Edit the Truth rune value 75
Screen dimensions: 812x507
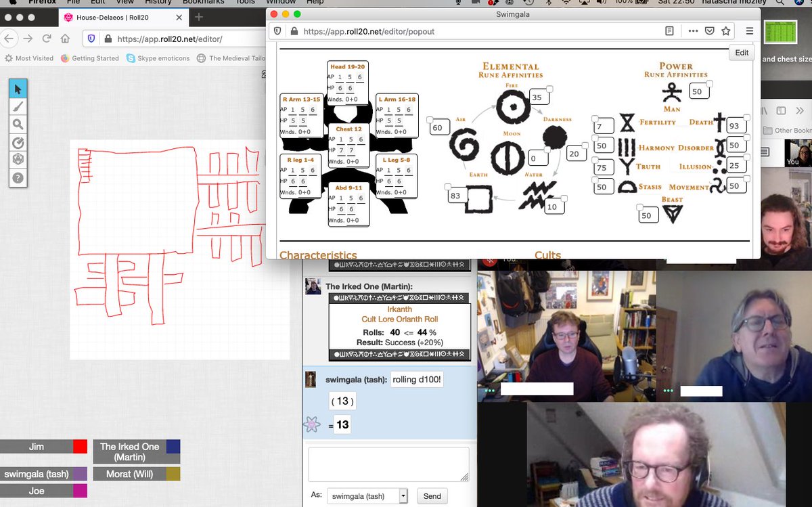pos(602,167)
